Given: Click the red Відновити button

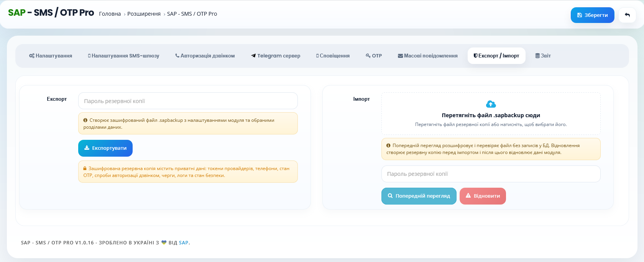Looking at the screenshot, I should pyautogui.click(x=483, y=196).
